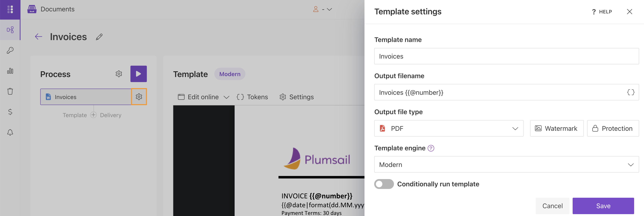Start the process with play button
This screenshot has width=644, height=216.
coord(138,74)
